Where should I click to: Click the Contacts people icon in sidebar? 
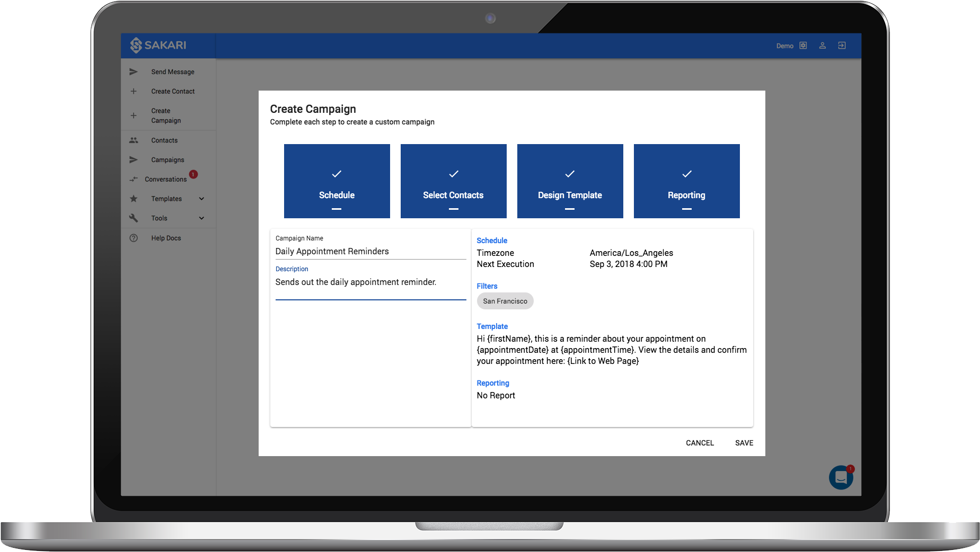[134, 140]
